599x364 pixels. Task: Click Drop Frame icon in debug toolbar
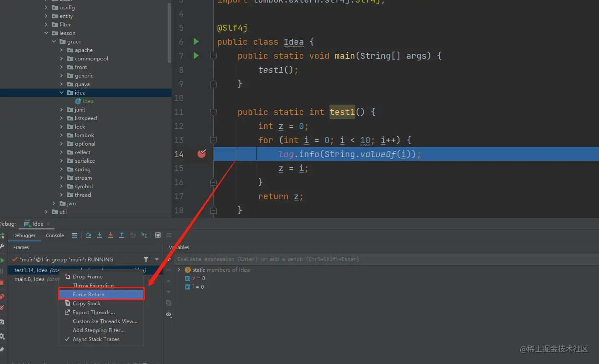[x=133, y=235]
